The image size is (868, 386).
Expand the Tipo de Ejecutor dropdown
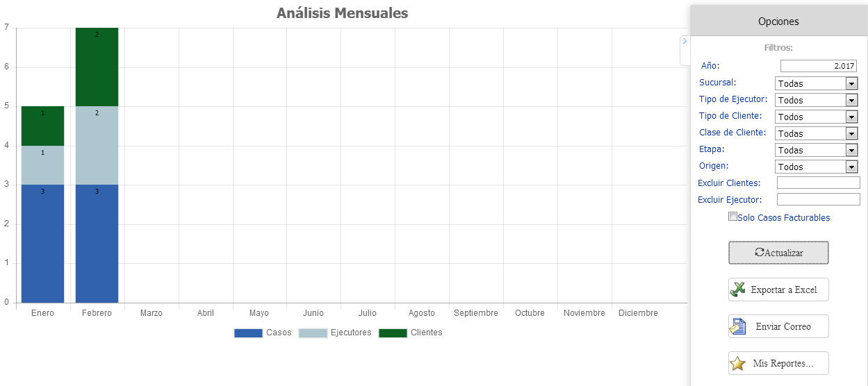coord(851,100)
